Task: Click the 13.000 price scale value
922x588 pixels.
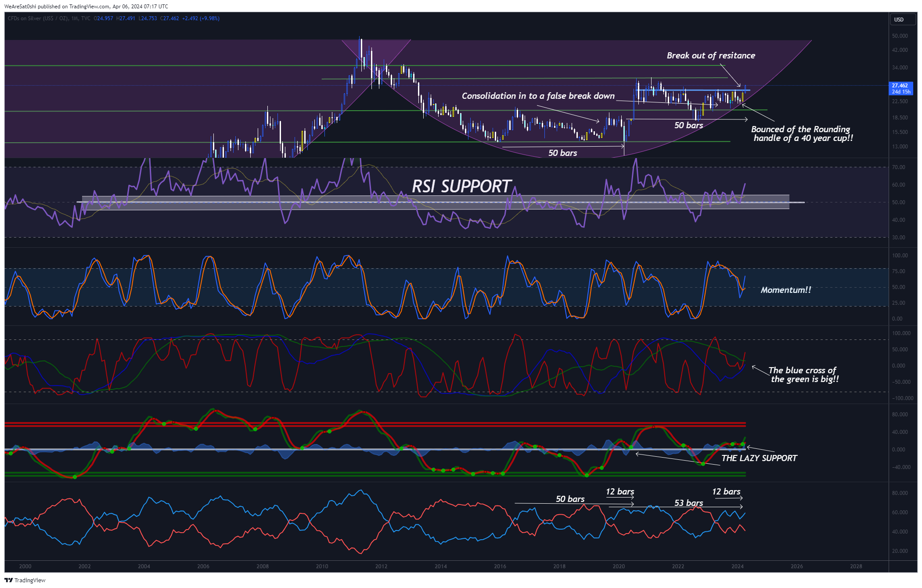Action: [x=900, y=147]
